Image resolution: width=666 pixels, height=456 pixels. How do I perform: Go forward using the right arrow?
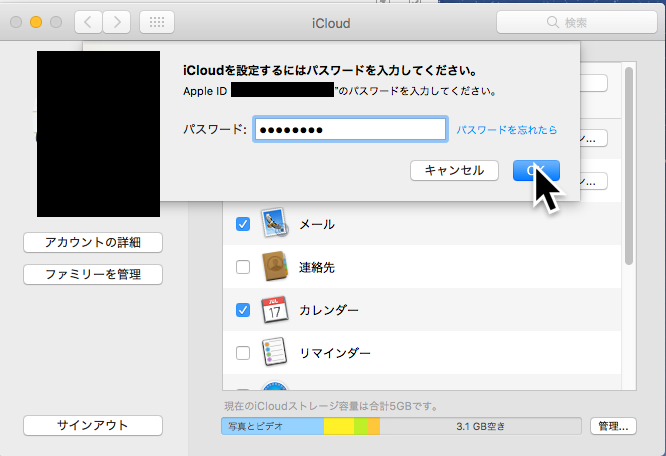[117, 21]
